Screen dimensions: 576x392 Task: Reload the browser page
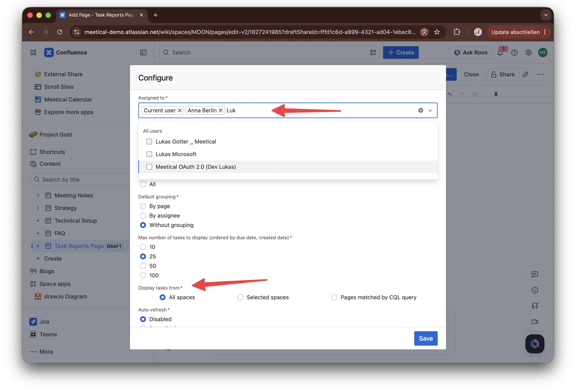pyautogui.click(x=59, y=32)
